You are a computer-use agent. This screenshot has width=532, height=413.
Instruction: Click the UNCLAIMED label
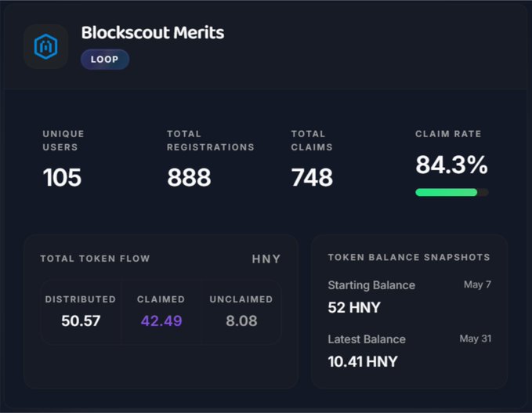pyautogui.click(x=241, y=299)
